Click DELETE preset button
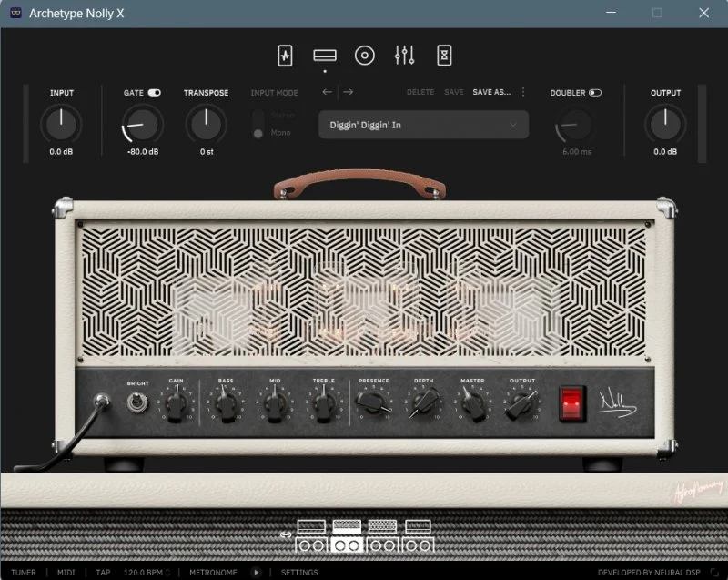This screenshot has width=728, height=580. pyautogui.click(x=420, y=92)
